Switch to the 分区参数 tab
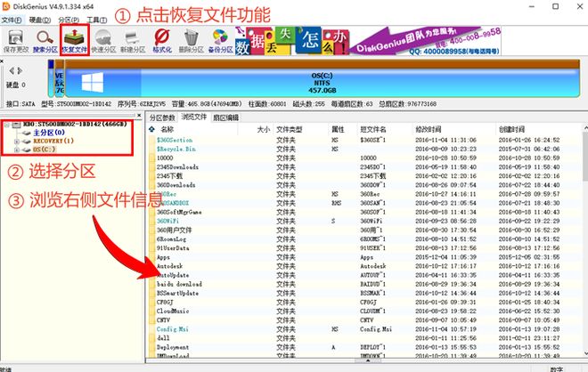This screenshot has width=588, height=372. 162,117
